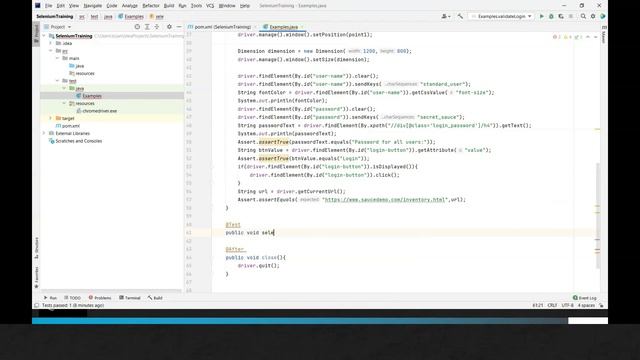Hide the Project panel with minus icon
640x360 pixels.
tap(179, 27)
